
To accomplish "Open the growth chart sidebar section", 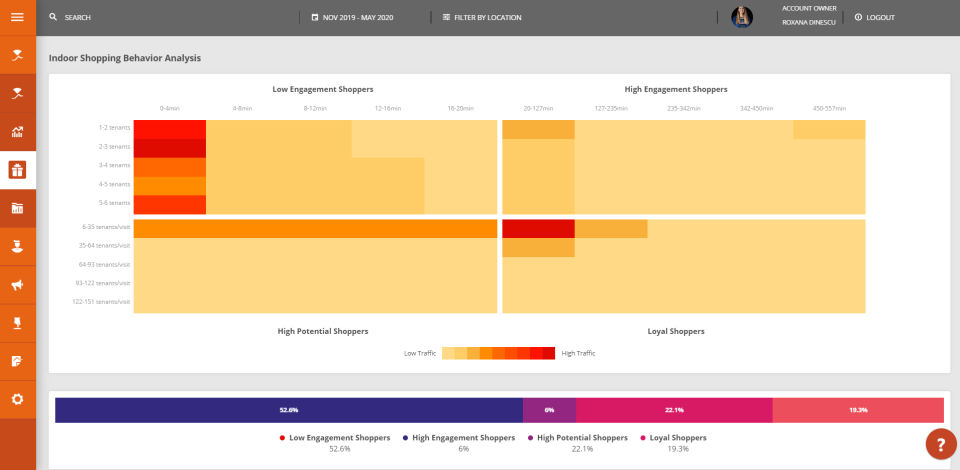I will 17,132.
